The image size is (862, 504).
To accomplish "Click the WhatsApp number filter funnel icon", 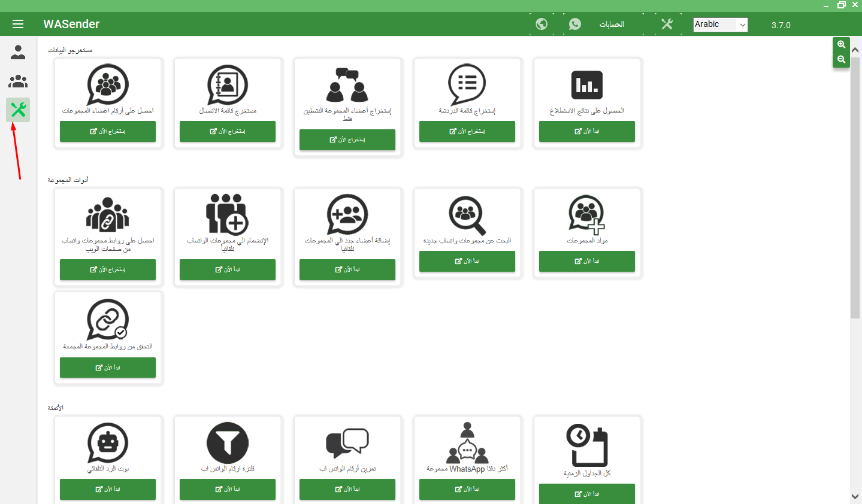I will 228,443.
